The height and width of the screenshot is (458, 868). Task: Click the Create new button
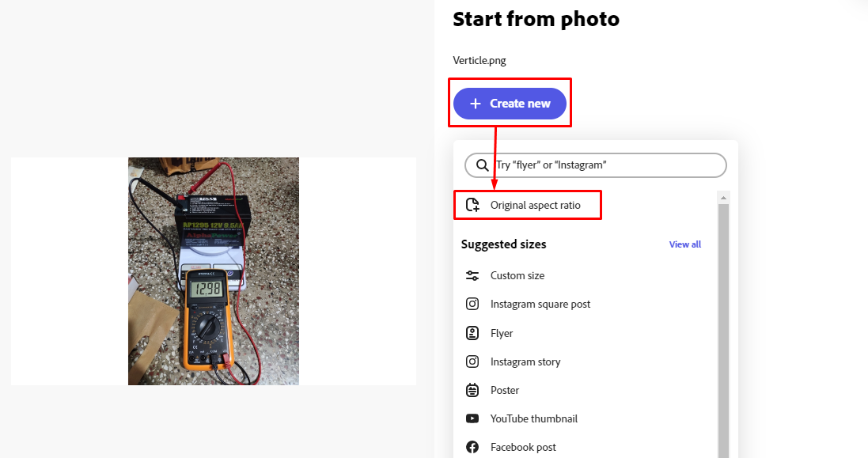[510, 104]
